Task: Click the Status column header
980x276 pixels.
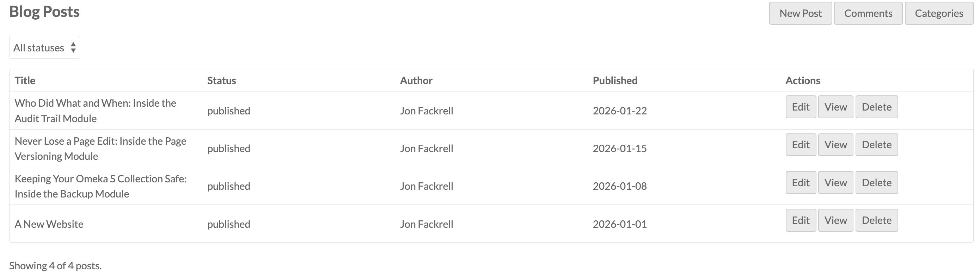Action: click(x=221, y=81)
